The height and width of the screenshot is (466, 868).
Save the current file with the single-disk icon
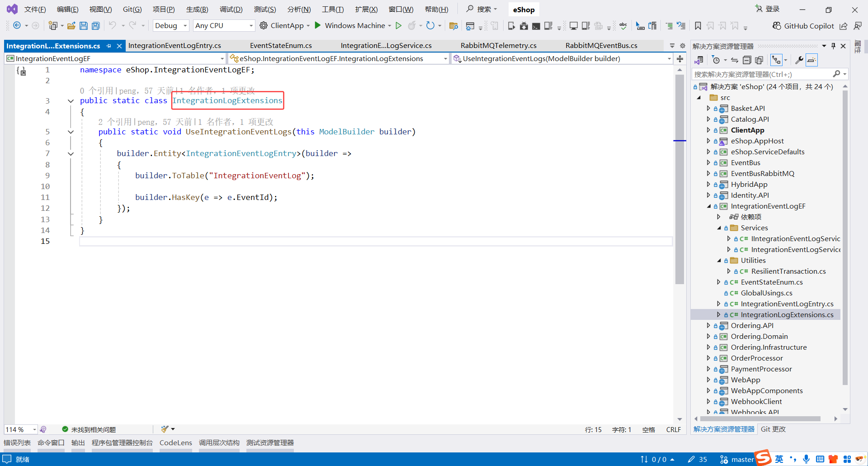click(83, 26)
